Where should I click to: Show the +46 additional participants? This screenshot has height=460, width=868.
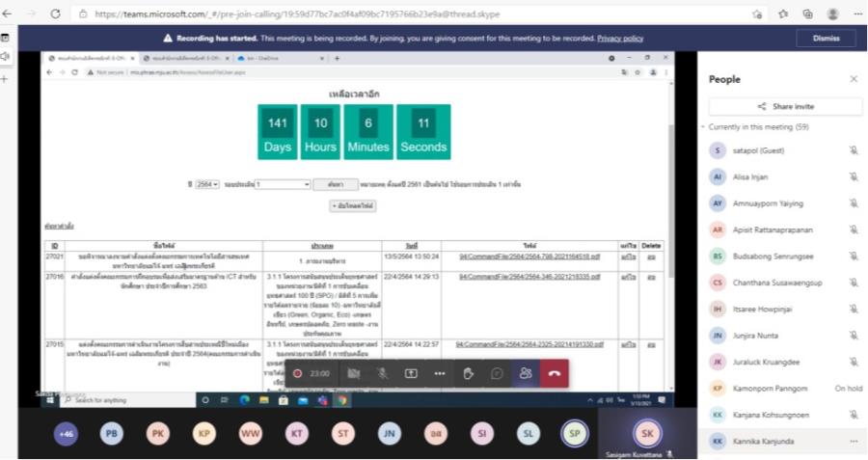(x=67, y=434)
